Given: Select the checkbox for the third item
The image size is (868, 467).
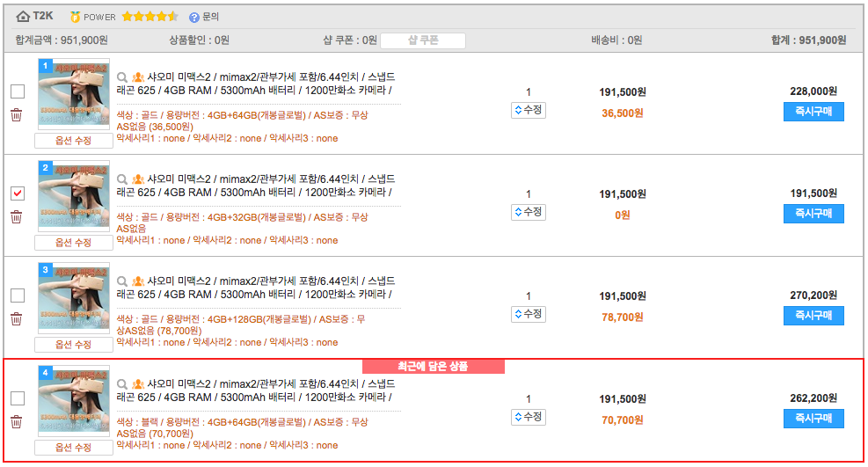Looking at the screenshot, I should [x=18, y=296].
